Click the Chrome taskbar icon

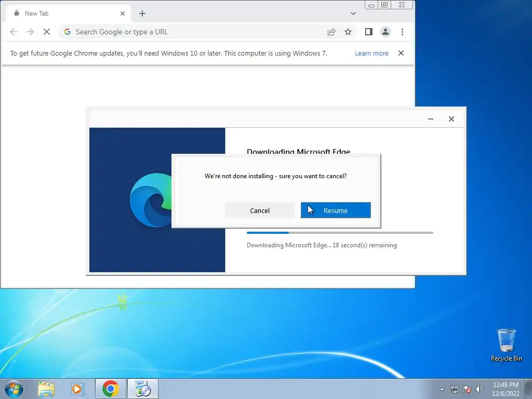(111, 389)
